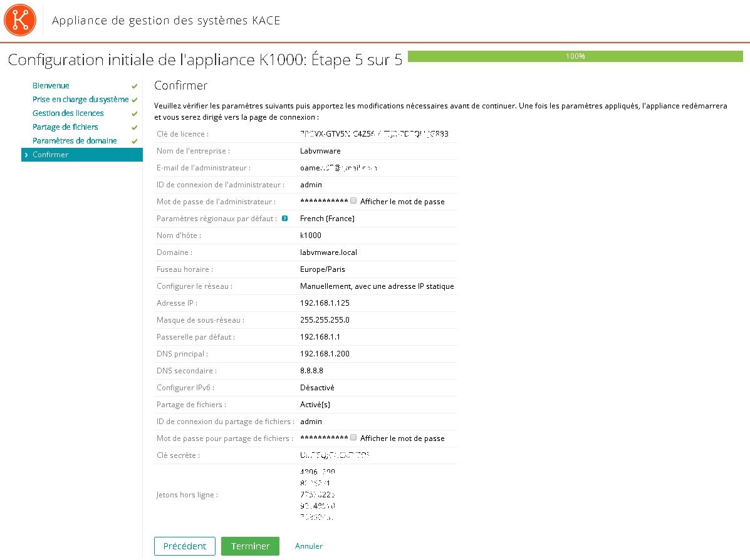Click the Confirmer section heading
The height and width of the screenshot is (560, 750).
click(x=181, y=86)
